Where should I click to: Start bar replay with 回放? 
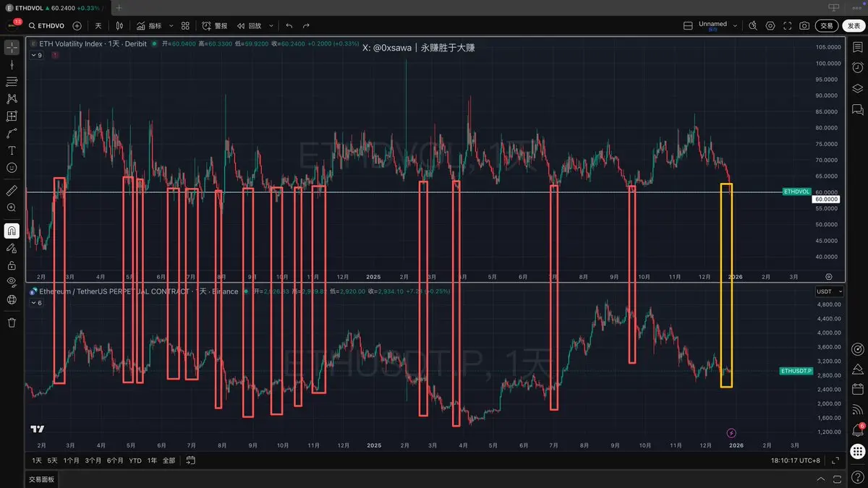[249, 25]
